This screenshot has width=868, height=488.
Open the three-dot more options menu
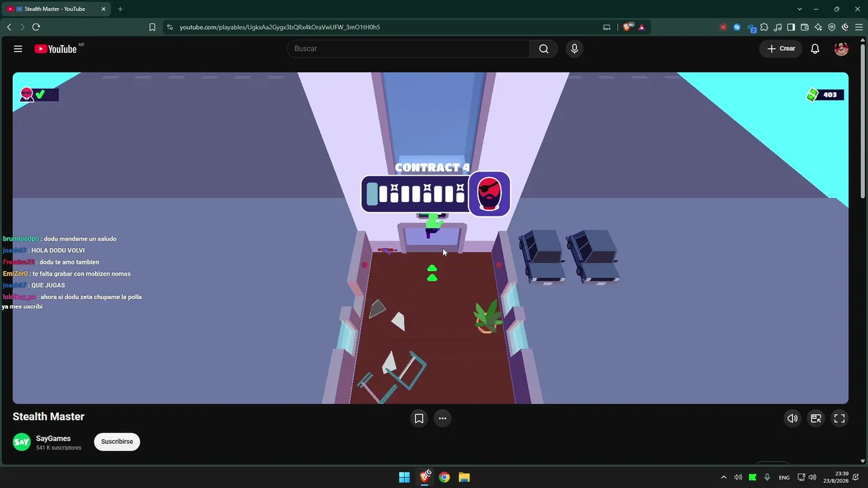(x=442, y=418)
